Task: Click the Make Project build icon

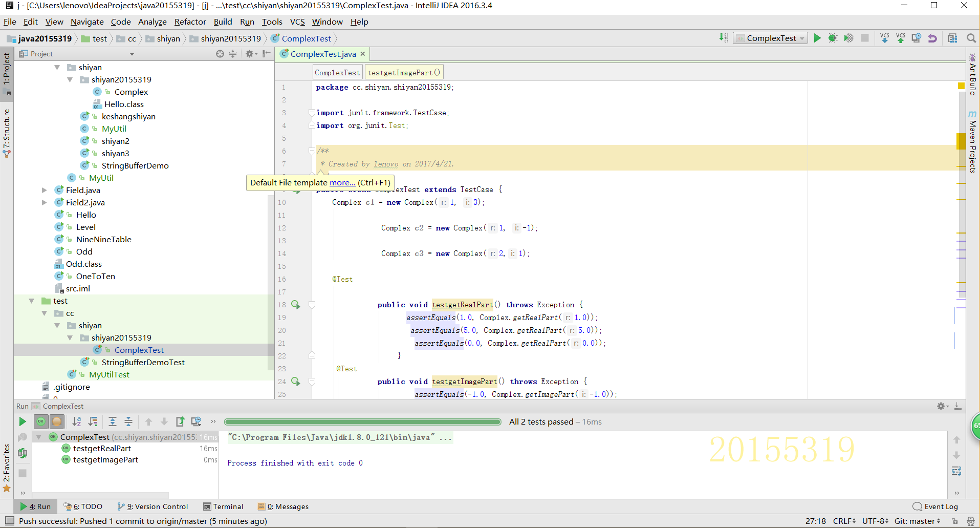Action: pyautogui.click(x=724, y=38)
